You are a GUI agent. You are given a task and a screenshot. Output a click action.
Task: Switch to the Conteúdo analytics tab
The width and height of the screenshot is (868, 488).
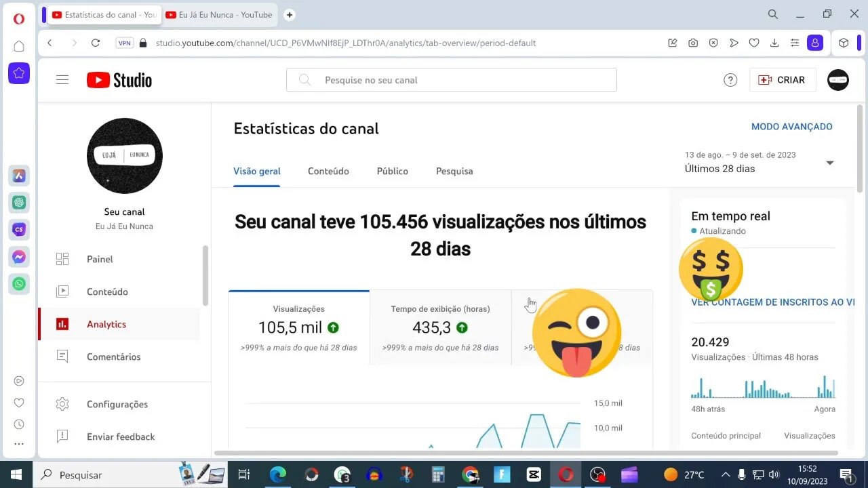(x=328, y=171)
